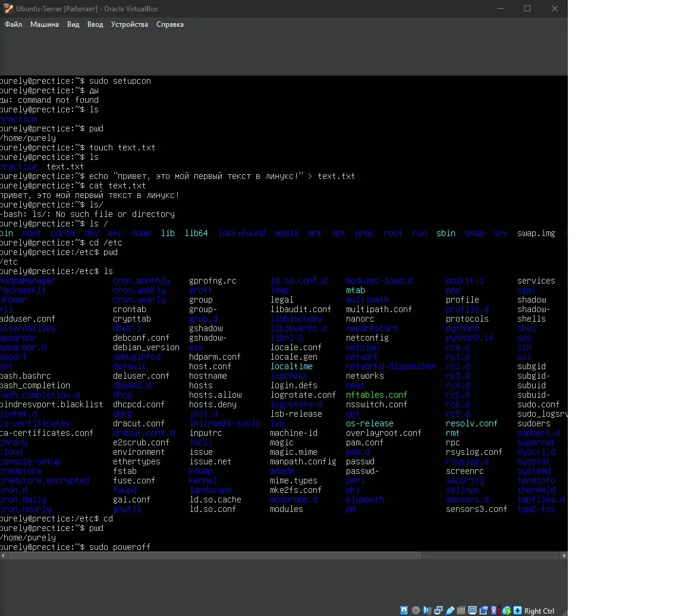Open the Вид menu
The image size is (685, 616).
click(x=73, y=24)
